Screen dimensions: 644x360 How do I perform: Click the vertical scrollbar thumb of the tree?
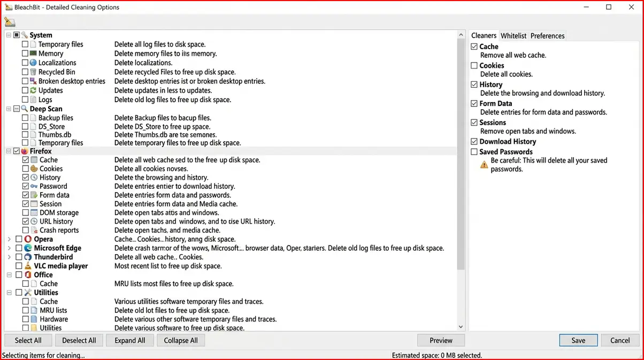click(461, 155)
